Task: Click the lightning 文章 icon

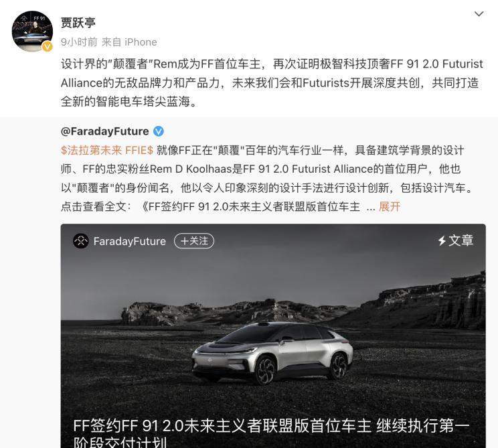Action: (x=442, y=240)
